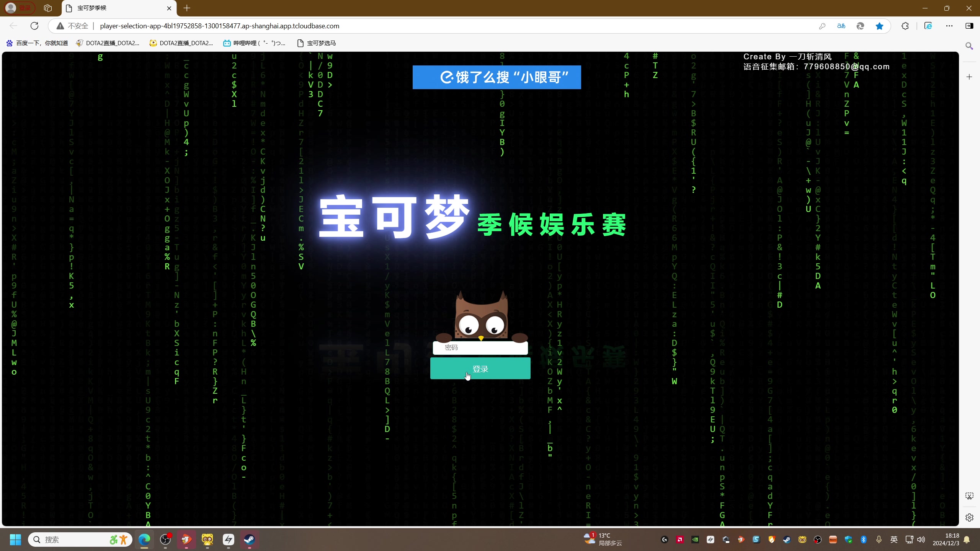Click the browser profile 登录 sign-in button
The image size is (980, 551).
20,8
